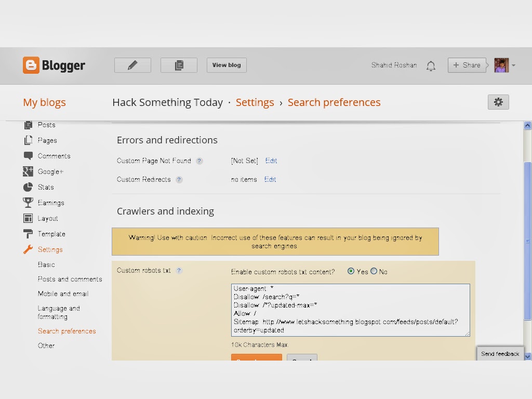The image size is (532, 399).
Task: Click the Pages sidebar icon
Action: pyautogui.click(x=28, y=140)
